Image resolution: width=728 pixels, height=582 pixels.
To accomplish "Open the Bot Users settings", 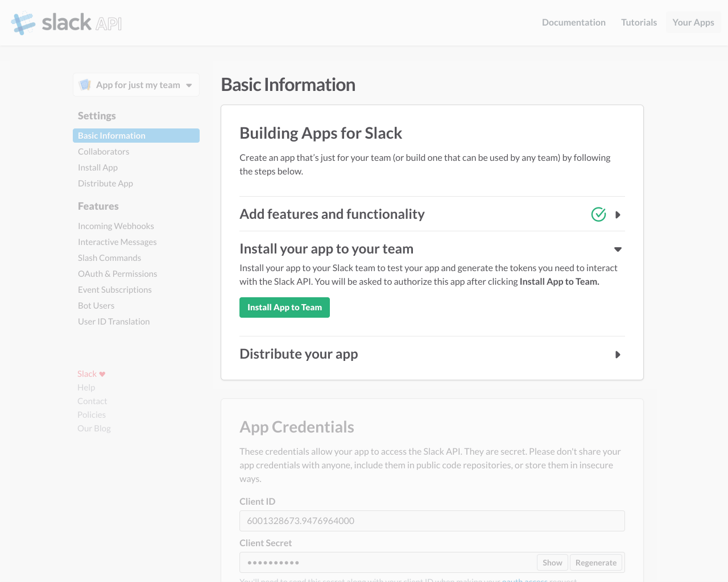I will click(96, 306).
